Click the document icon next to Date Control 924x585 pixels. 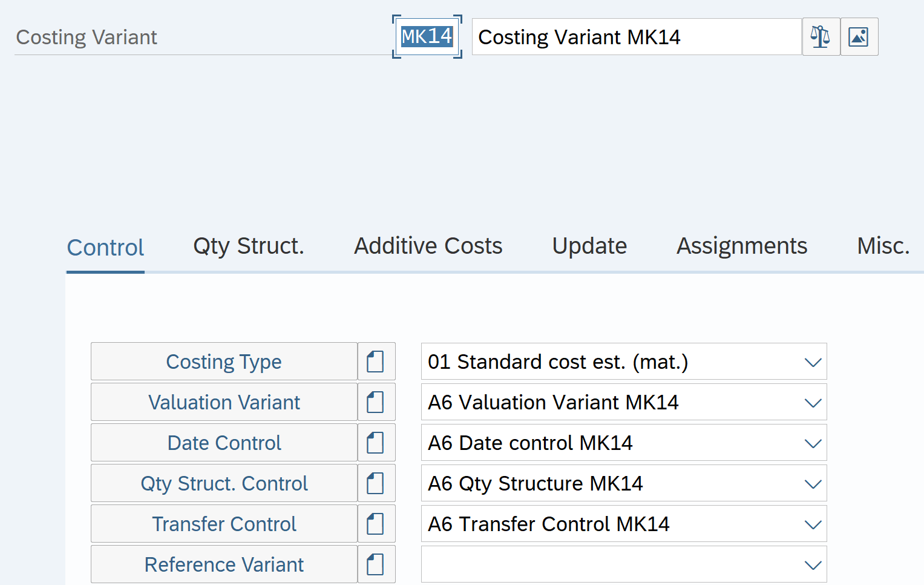point(376,443)
